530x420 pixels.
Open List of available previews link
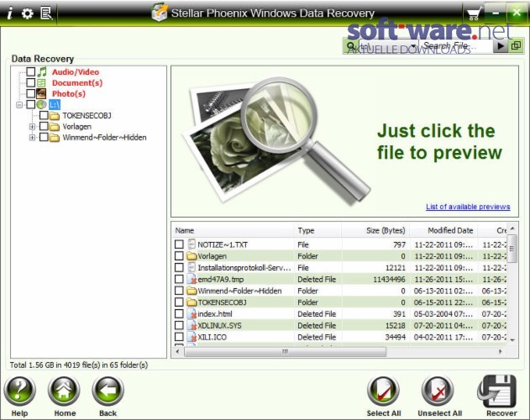468,207
